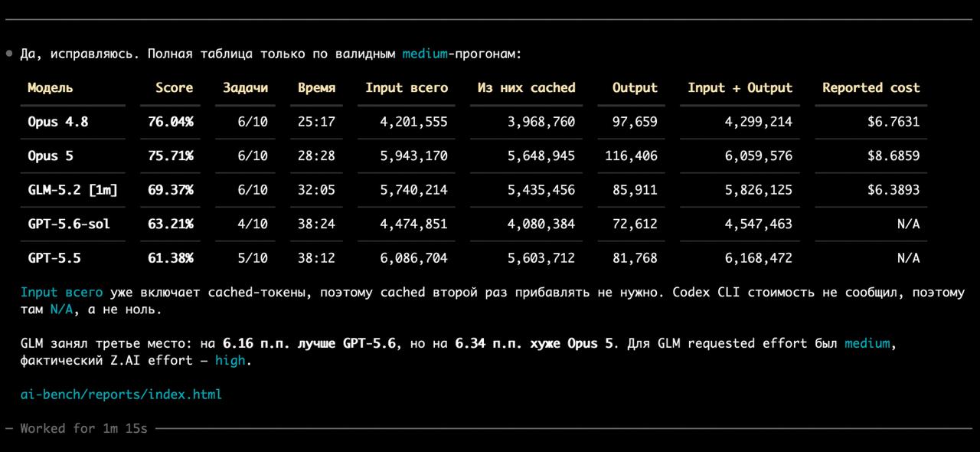Click the 3,968,760 cached value
The width and height of the screenshot is (980, 452).
click(541, 121)
